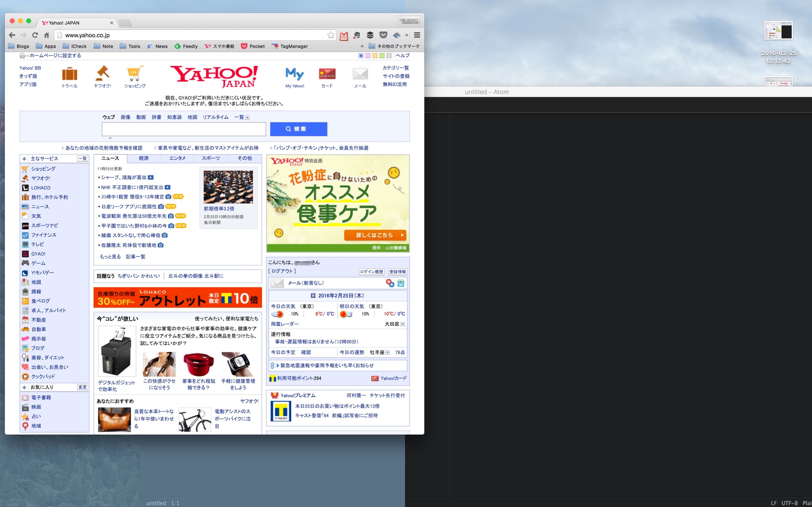
Task: Switch to the 経済 news tab
Action: click(x=144, y=158)
